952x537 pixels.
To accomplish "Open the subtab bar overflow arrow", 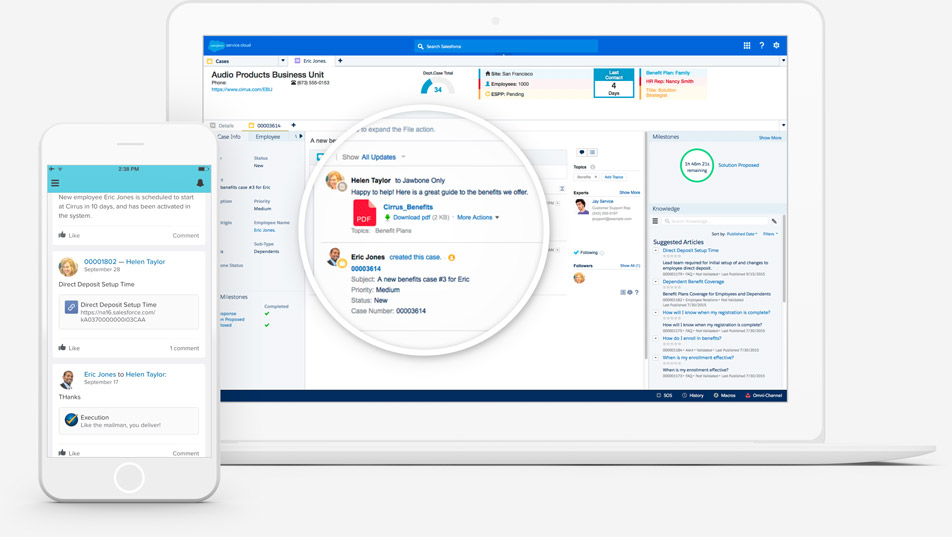I will 783,125.
